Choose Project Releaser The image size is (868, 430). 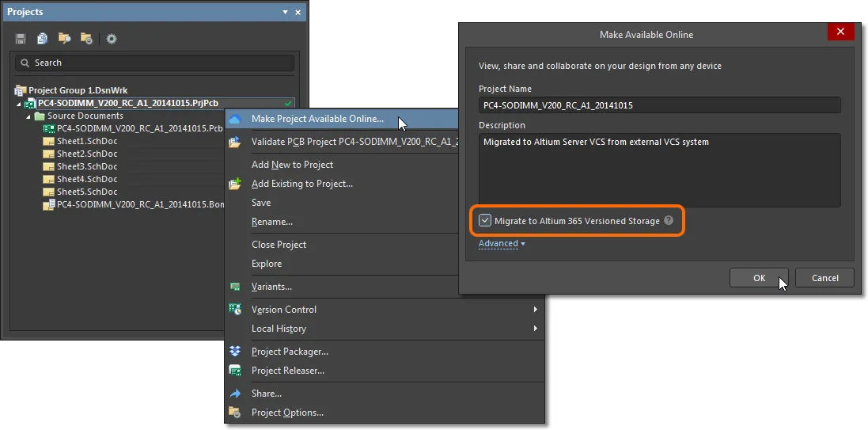click(288, 370)
